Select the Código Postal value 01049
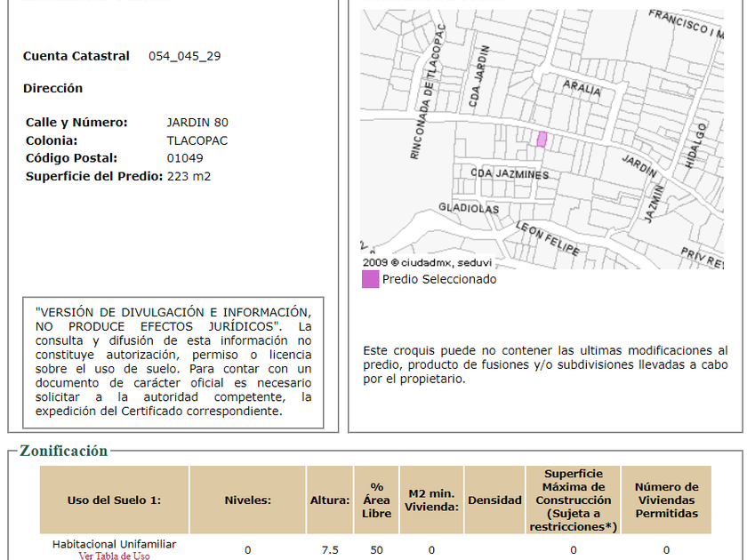Screen dimensions: 747x560 click(x=184, y=158)
